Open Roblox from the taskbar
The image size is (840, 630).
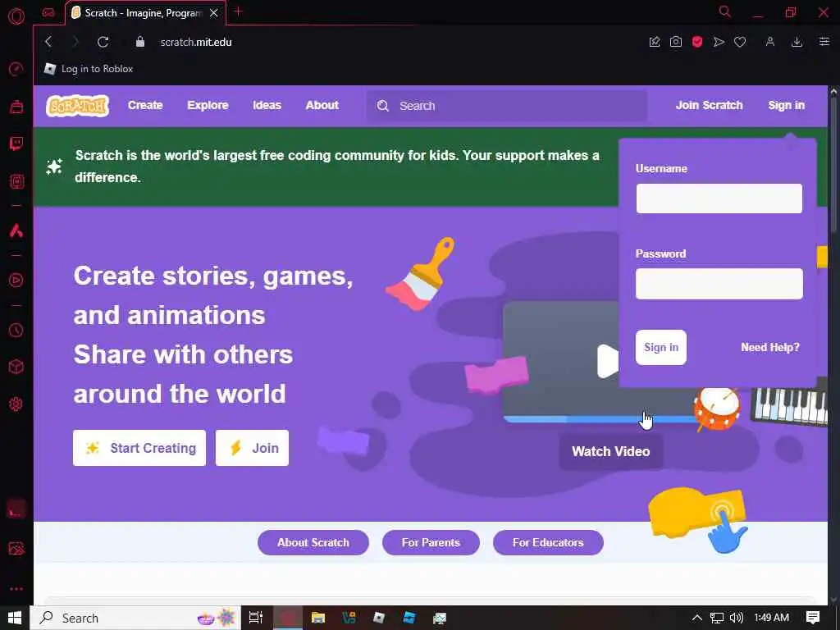[x=379, y=618]
